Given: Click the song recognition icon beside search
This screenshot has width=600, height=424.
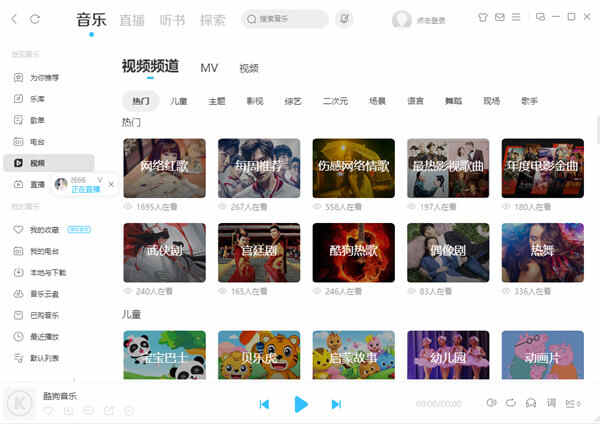Looking at the screenshot, I should [x=345, y=18].
